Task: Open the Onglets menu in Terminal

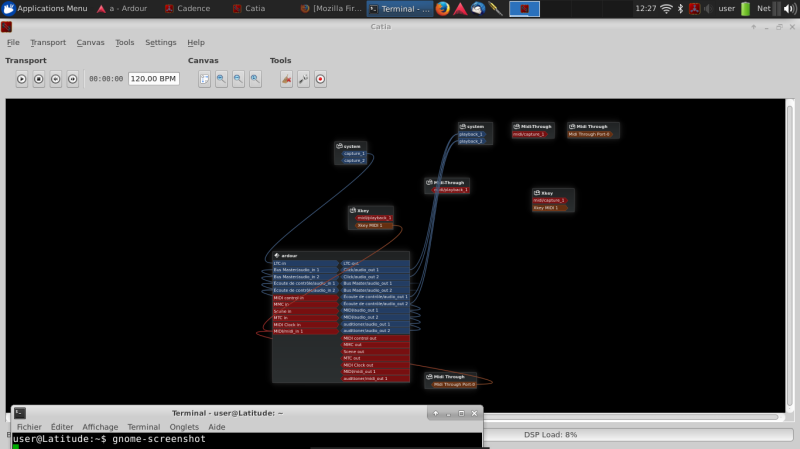Action: point(184,427)
